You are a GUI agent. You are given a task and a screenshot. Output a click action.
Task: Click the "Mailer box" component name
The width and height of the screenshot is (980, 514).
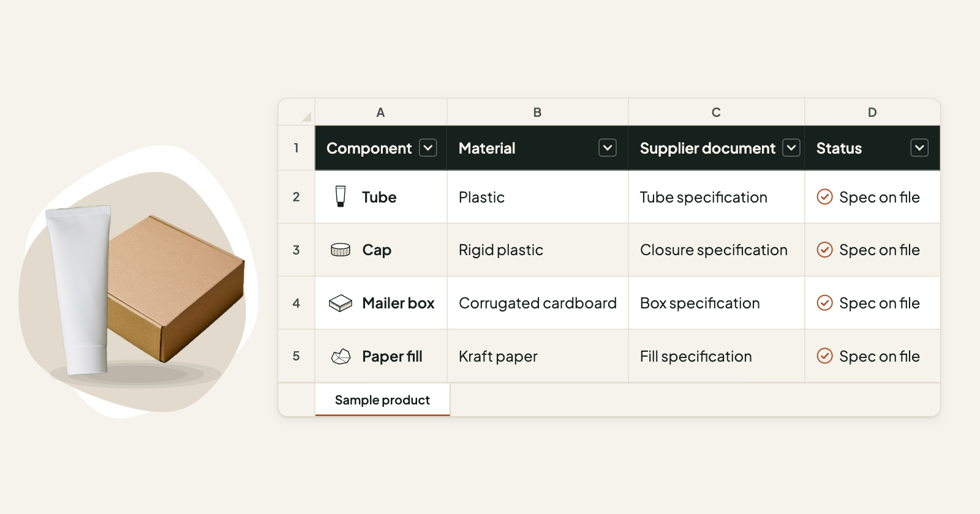pyautogui.click(x=398, y=303)
